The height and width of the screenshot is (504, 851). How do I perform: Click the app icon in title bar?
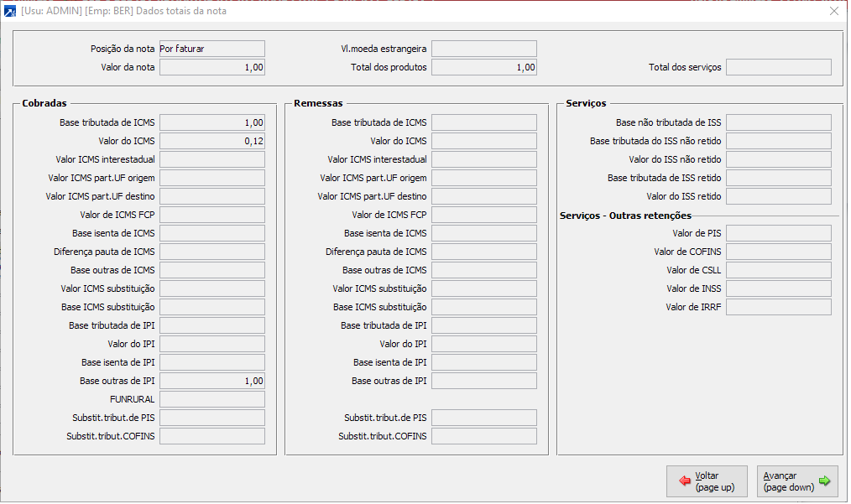tap(10, 11)
